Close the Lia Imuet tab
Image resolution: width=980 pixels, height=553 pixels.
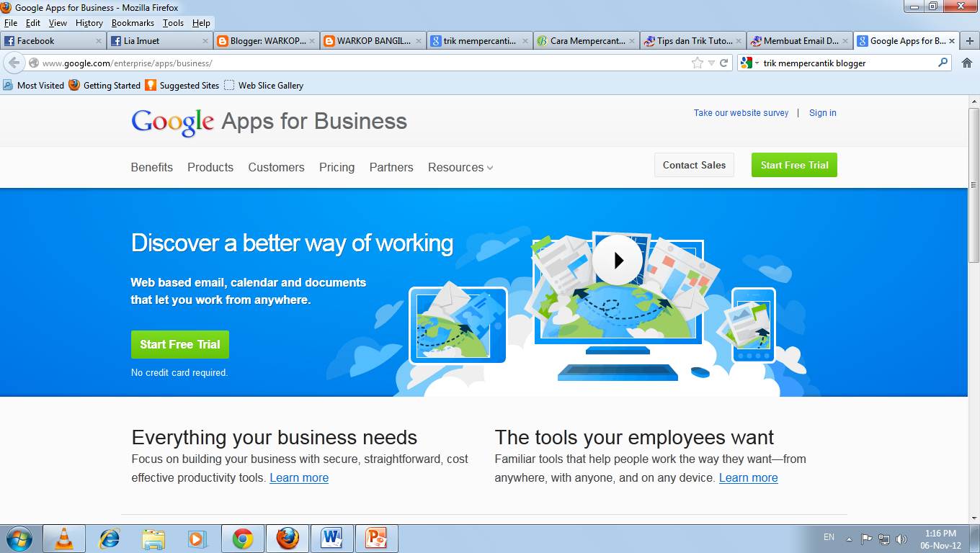coord(205,41)
